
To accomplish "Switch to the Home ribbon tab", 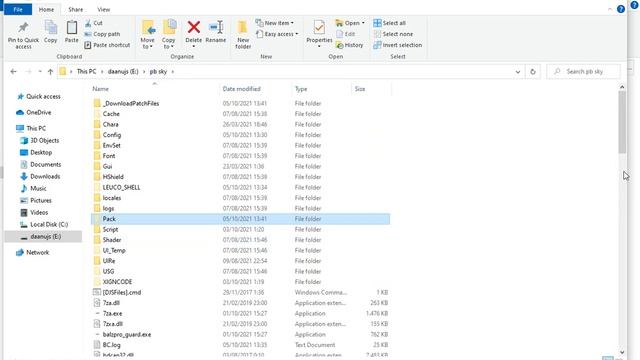I will [46, 9].
